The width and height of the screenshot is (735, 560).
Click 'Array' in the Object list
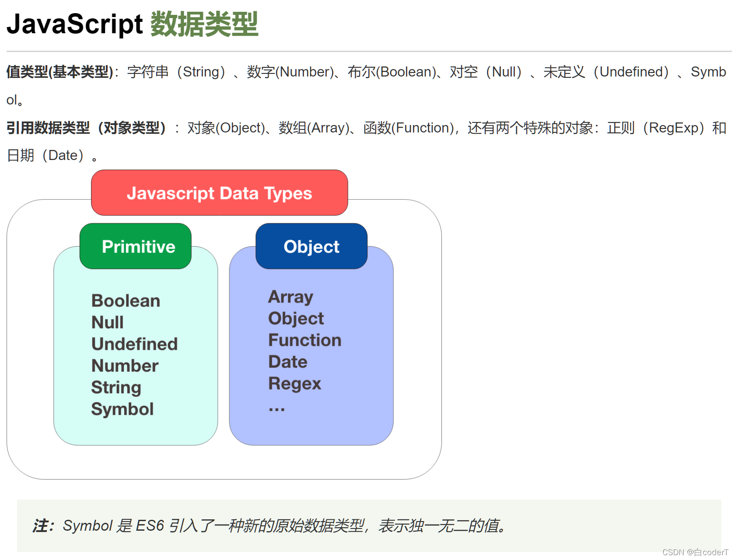click(291, 297)
